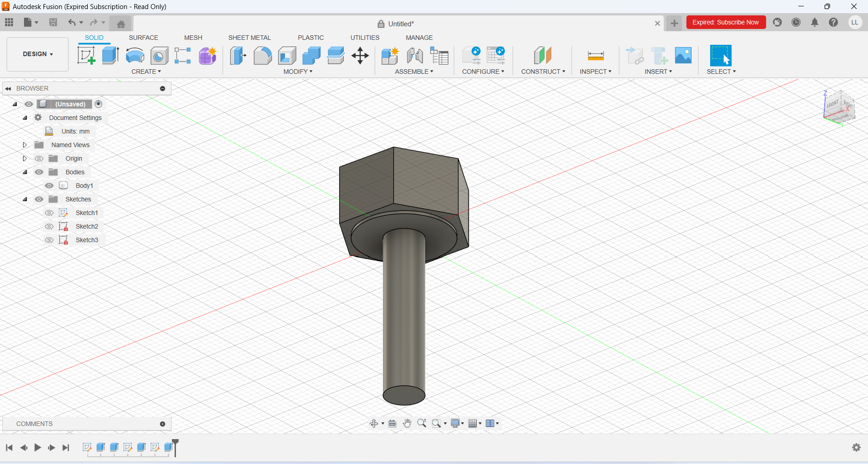The height and width of the screenshot is (464, 868).
Task: Select the Insert Canvas image tool
Action: point(683,56)
